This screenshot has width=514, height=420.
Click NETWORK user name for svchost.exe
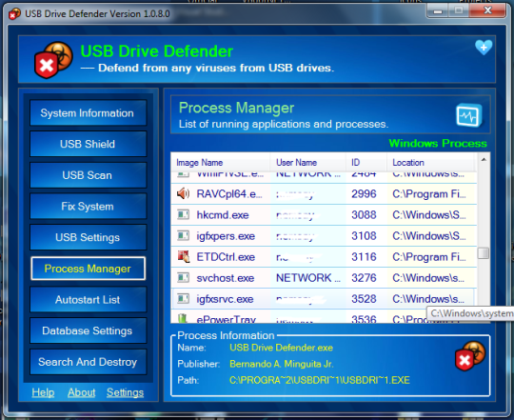click(x=308, y=278)
